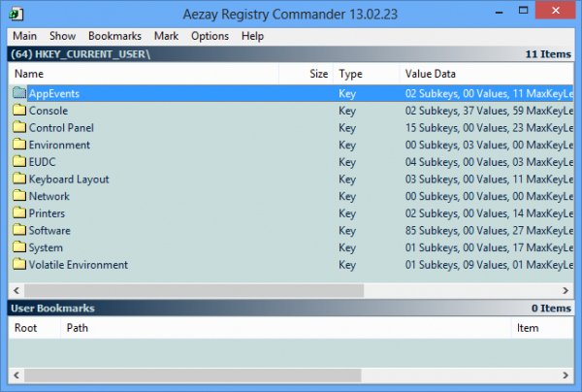Click the Registry Commander title bar app icon
The width and height of the screenshot is (582, 392).
16,15
